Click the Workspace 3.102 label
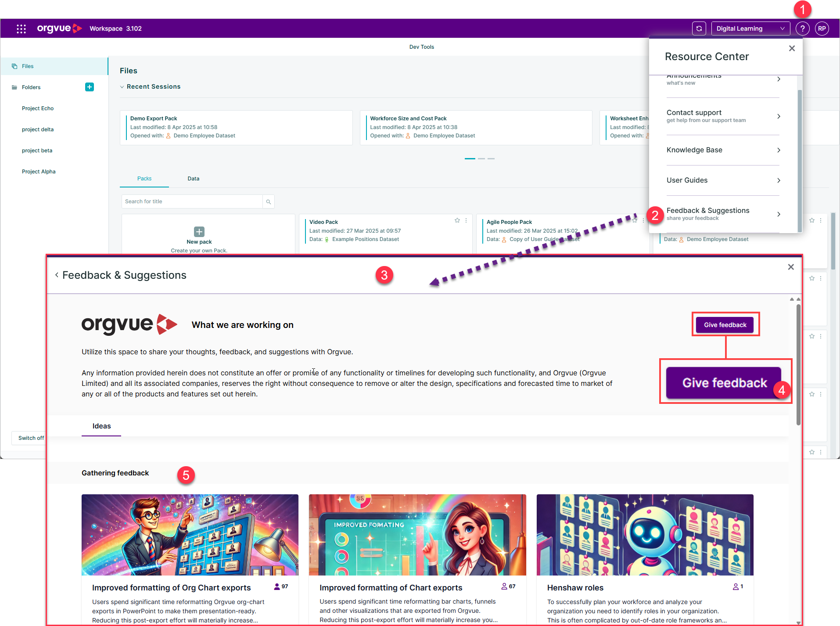 (x=115, y=29)
